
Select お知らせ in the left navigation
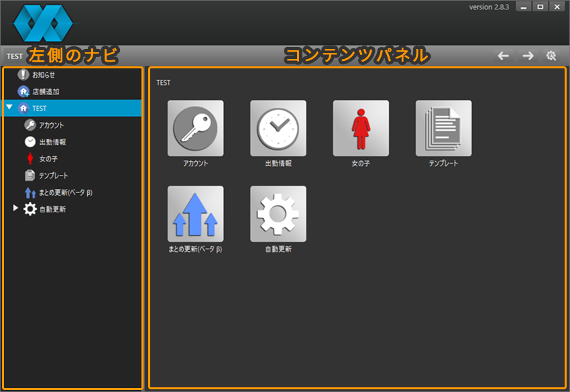[x=44, y=75]
